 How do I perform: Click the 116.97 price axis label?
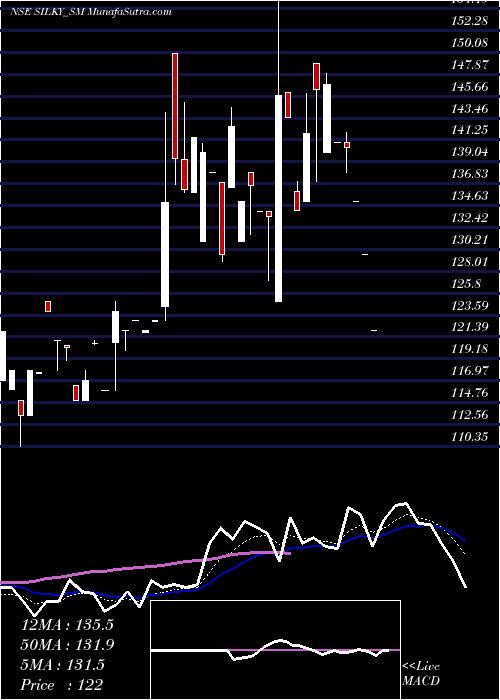click(x=471, y=371)
